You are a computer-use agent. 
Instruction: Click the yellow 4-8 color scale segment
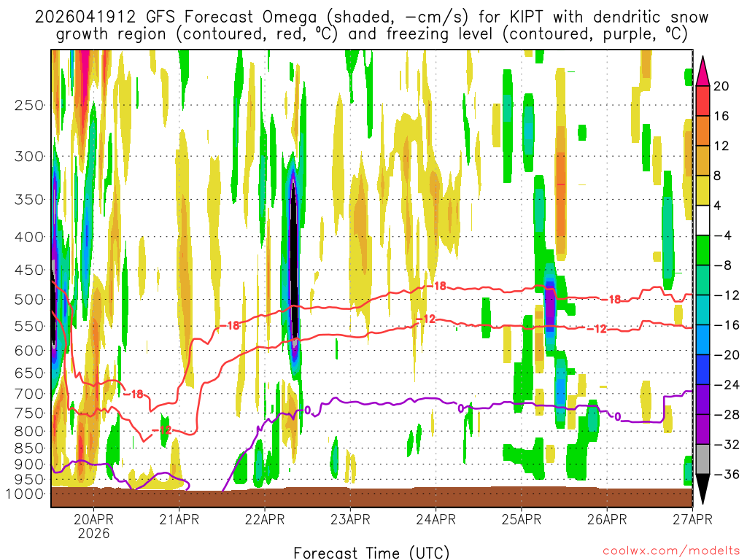703,190
